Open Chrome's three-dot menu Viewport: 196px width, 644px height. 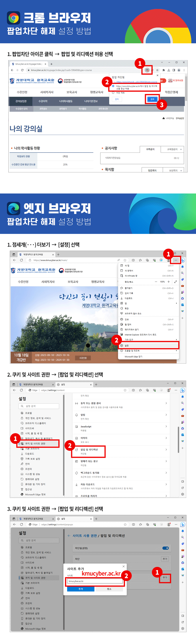184,70
